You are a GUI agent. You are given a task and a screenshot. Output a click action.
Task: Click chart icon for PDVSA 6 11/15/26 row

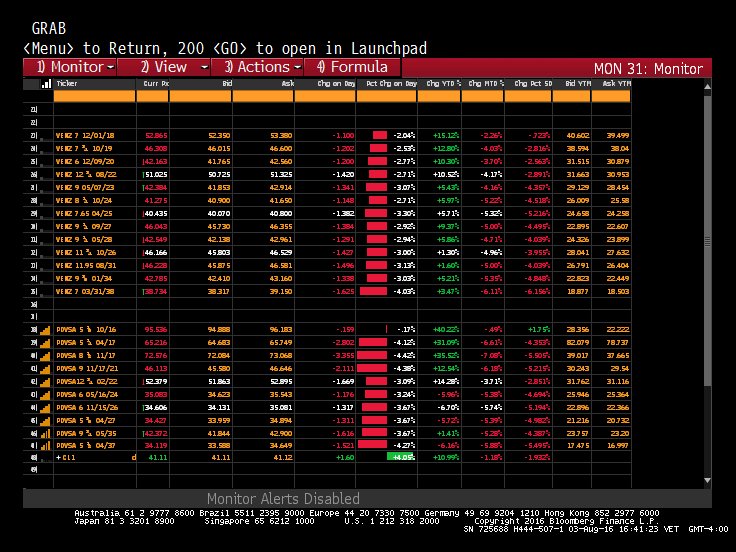click(x=45, y=408)
